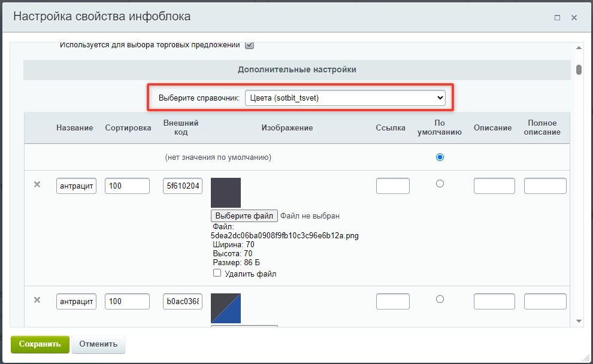Delete row with external code b0ac0368
Image resolution: width=593 pixels, height=364 pixels.
point(37,300)
